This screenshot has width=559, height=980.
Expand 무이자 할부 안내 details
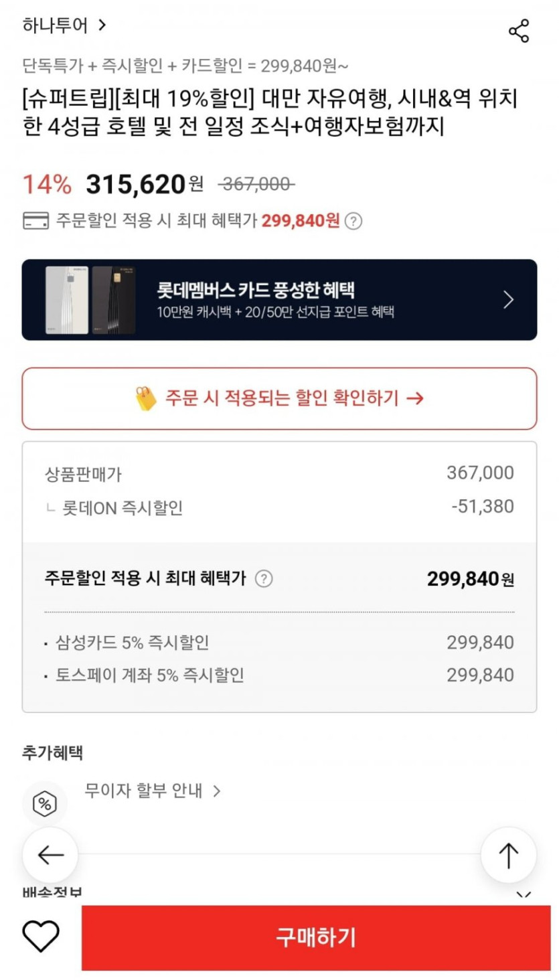[x=153, y=791]
